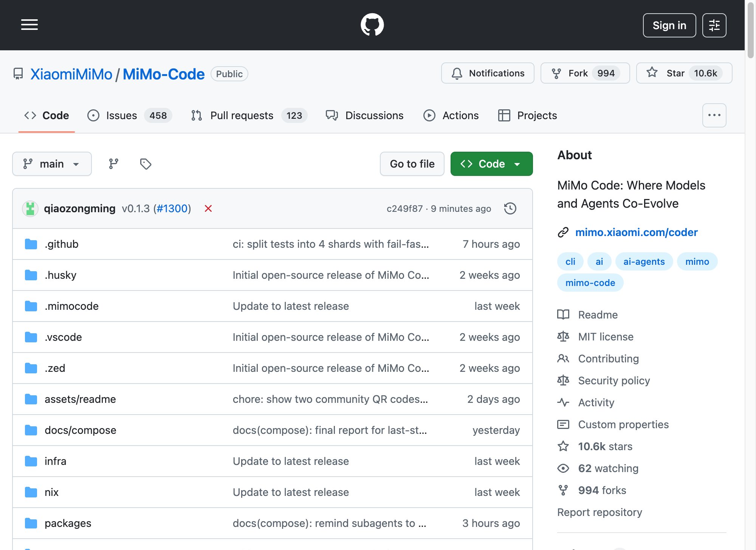Star the MiMo-Code repository
Viewport: 756px width, 550px height.
pos(684,73)
